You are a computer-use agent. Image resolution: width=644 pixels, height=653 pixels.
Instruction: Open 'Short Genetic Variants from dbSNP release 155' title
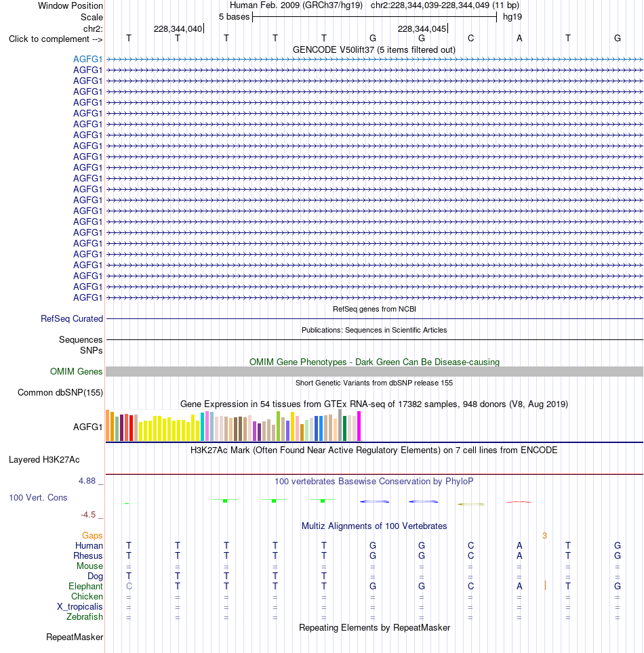(374, 383)
